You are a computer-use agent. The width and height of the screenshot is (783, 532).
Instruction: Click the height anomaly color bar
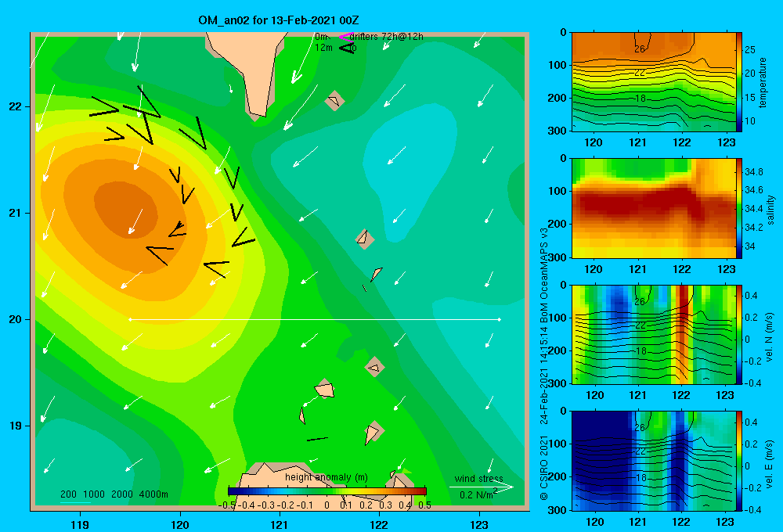point(327,491)
